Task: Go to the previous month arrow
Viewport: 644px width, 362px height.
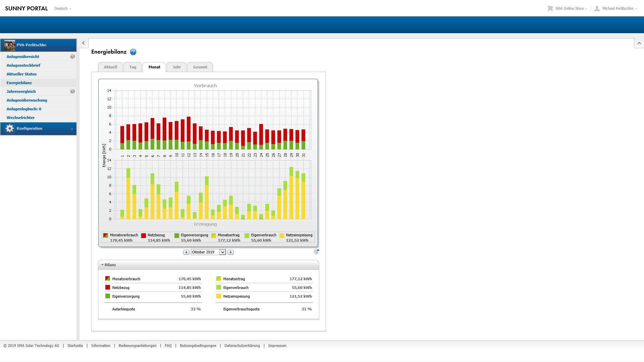Action: coord(186,252)
